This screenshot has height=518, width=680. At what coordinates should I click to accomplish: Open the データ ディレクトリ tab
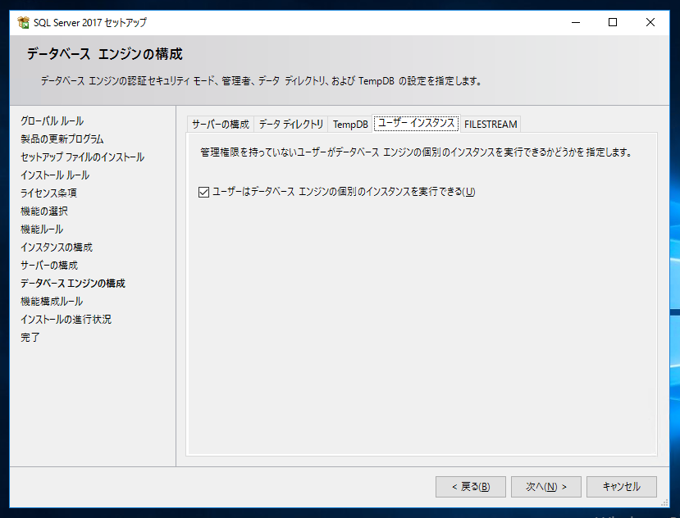(x=291, y=125)
